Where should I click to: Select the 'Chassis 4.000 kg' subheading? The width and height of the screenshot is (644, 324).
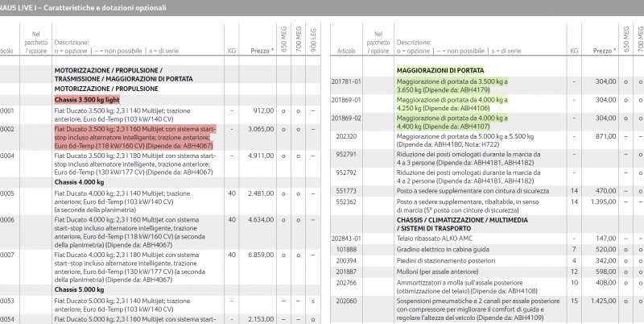coord(79,182)
